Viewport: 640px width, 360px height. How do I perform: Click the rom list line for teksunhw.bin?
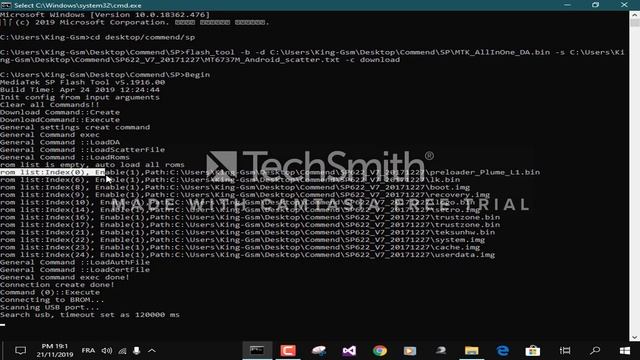pyautogui.click(x=247, y=232)
